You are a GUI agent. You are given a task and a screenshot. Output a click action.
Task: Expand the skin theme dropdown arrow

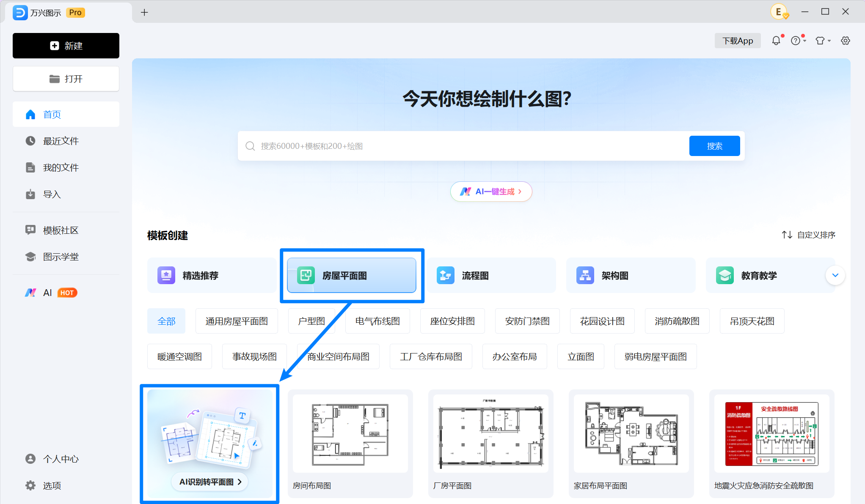[829, 41]
